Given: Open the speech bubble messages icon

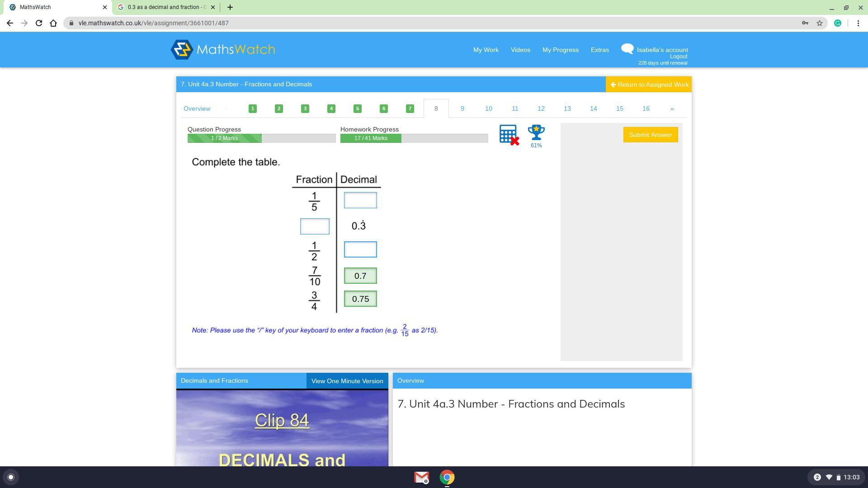Looking at the screenshot, I should pos(627,49).
